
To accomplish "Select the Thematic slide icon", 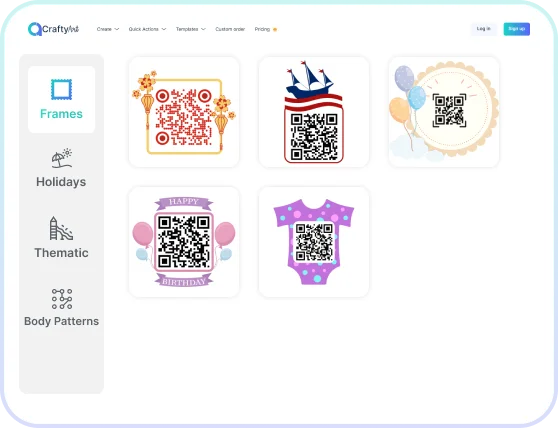I will click(x=61, y=228).
